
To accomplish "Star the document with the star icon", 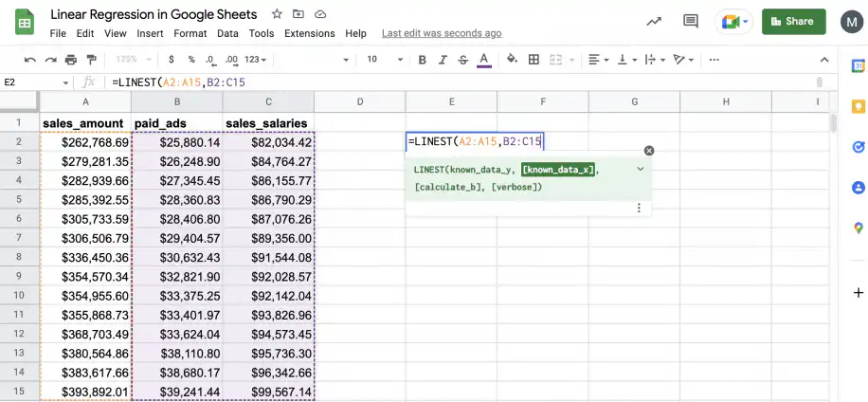I will coord(277,14).
